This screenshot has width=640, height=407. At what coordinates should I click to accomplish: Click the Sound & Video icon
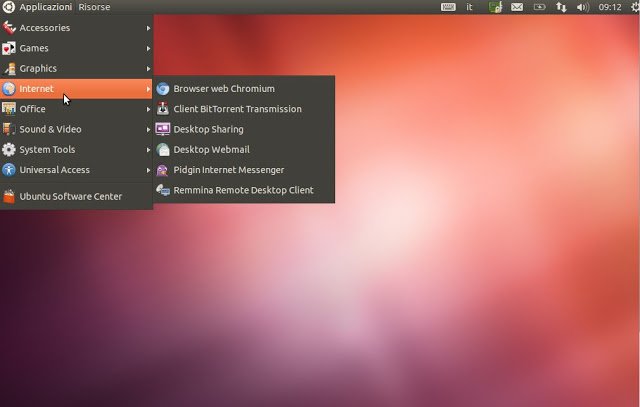[x=9, y=129]
